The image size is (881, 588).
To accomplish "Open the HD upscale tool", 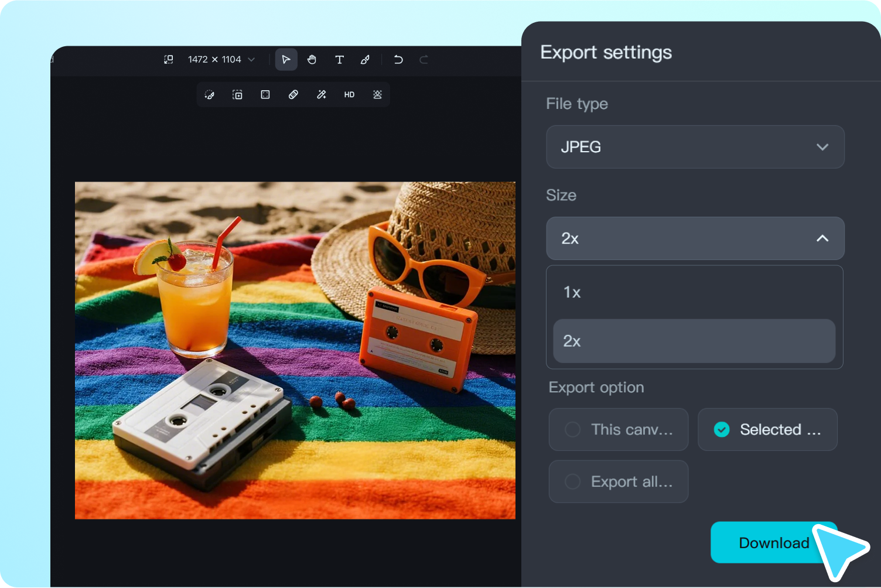I will pyautogui.click(x=349, y=94).
